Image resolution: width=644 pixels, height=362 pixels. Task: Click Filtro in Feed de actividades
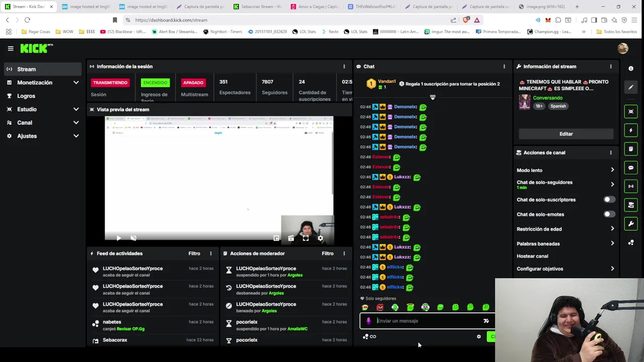click(x=194, y=253)
